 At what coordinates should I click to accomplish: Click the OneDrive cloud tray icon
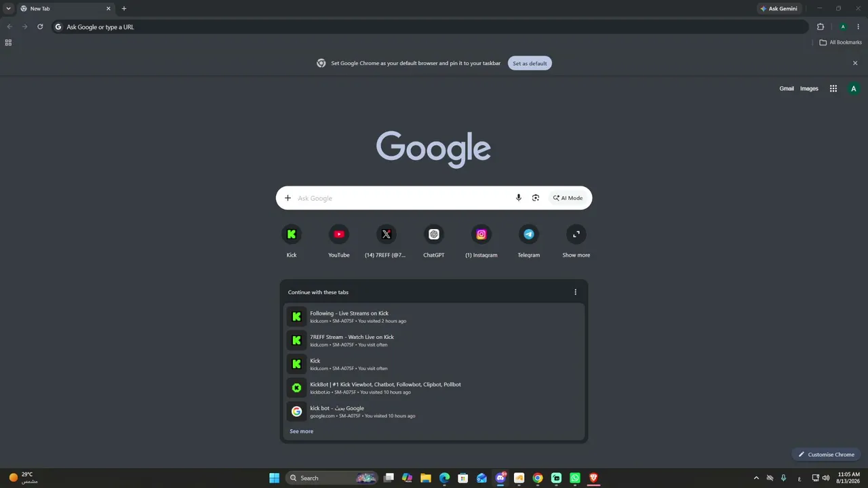click(770, 478)
